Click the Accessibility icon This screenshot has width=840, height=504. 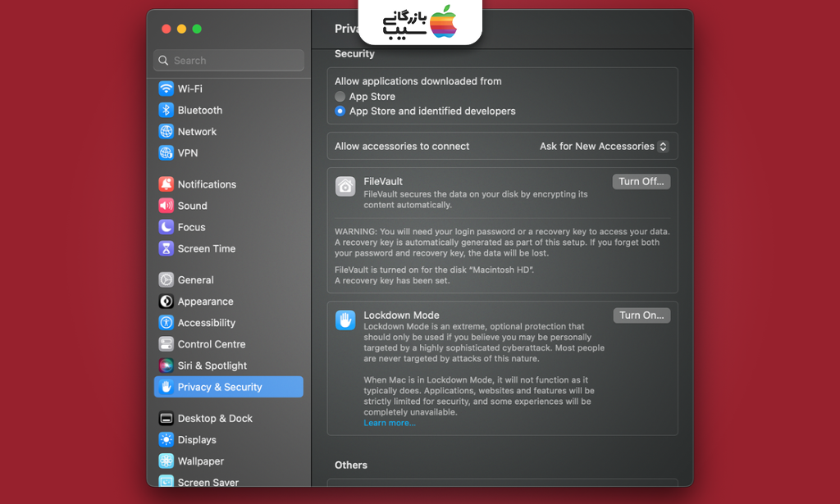(166, 323)
